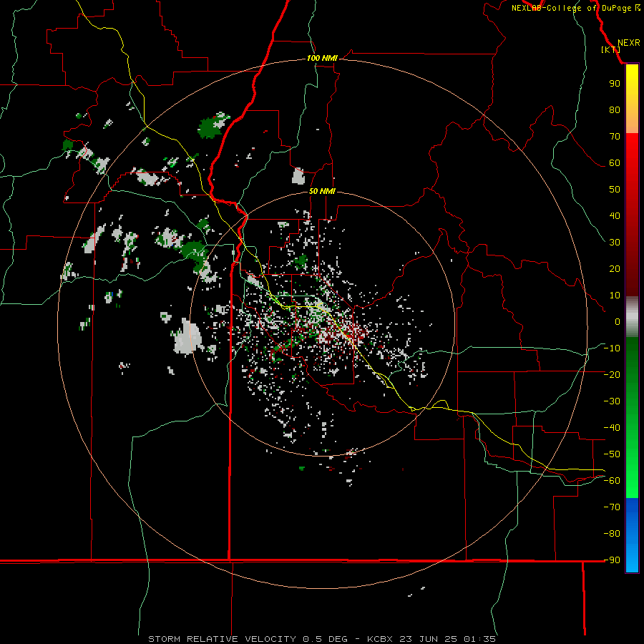The height and width of the screenshot is (644, 644).
Task: Click the "100 NMI" range ring label
Action: 322,59
